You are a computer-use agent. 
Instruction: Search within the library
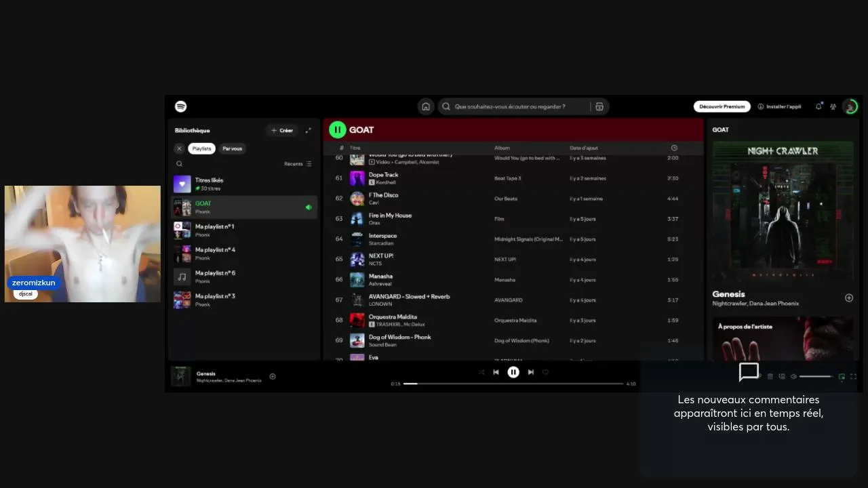180,164
